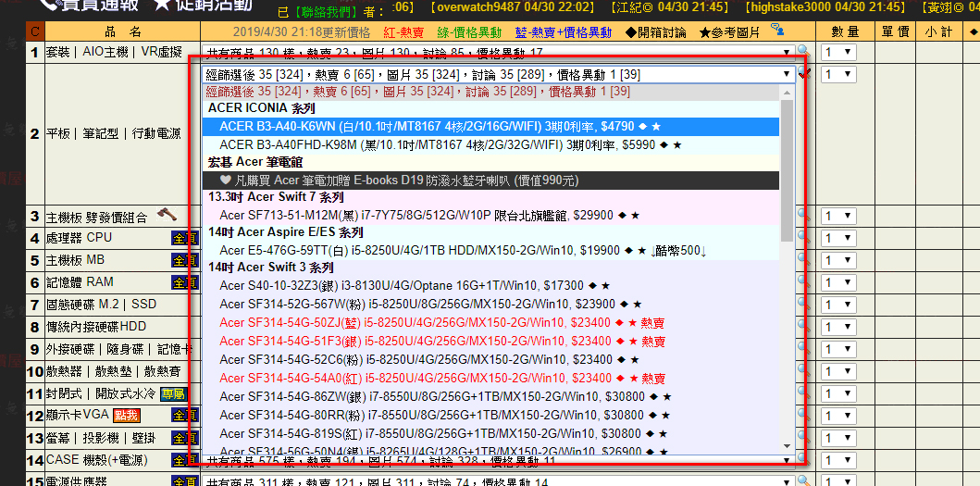Open the quantity dropdown for 固態硬碟 M.2 SSD

click(838, 305)
